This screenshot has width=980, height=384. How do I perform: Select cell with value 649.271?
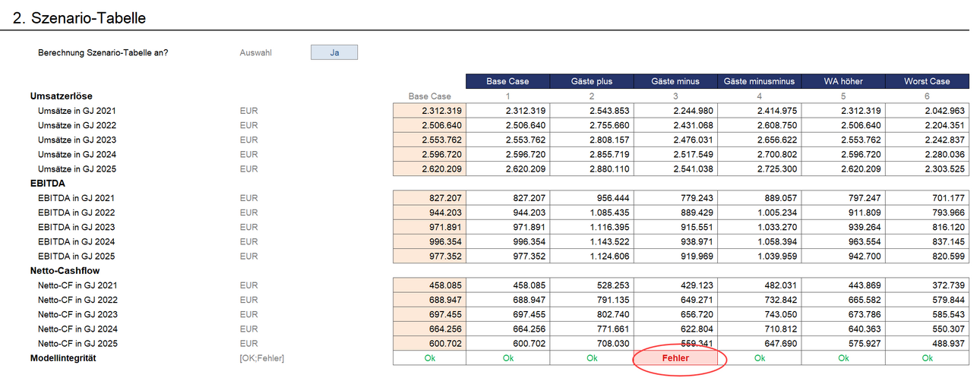coord(675,300)
